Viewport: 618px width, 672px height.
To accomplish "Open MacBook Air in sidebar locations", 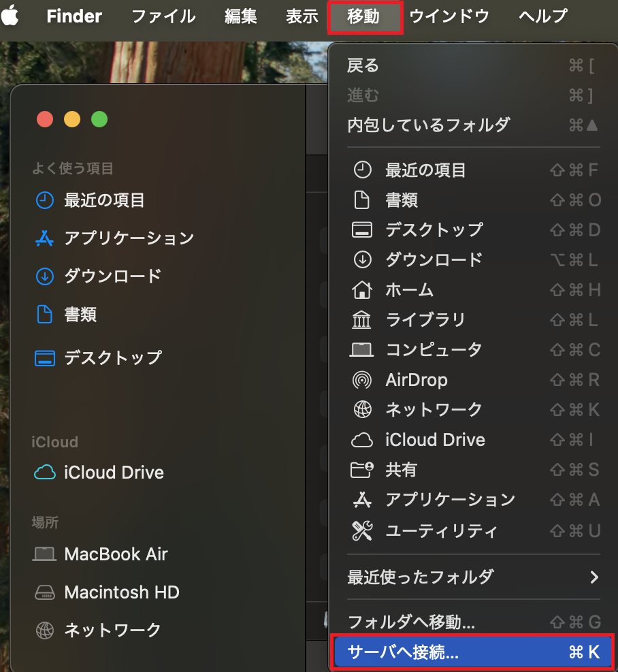I will tap(116, 554).
